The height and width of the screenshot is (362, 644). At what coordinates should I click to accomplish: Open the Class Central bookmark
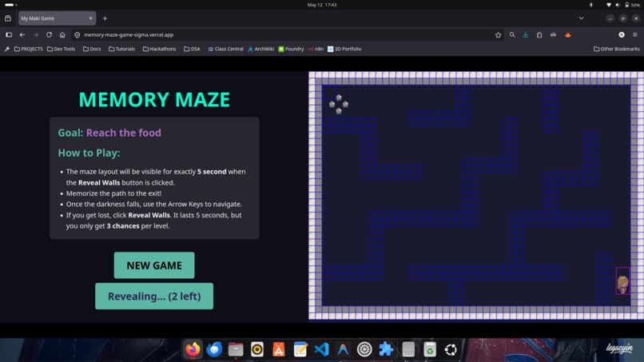pos(225,49)
